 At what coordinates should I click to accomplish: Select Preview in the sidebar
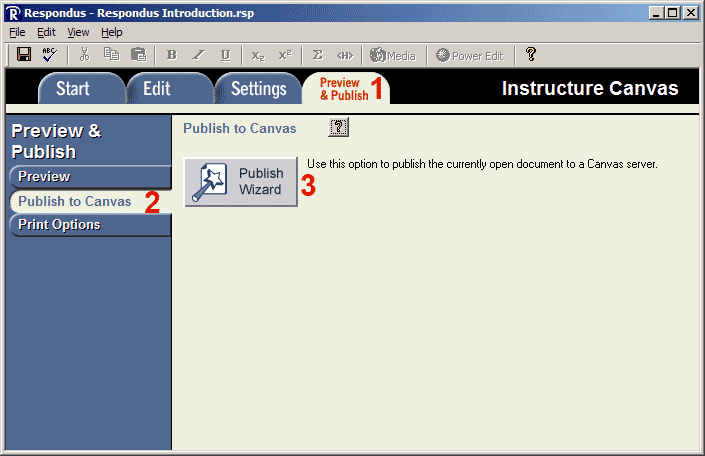(x=90, y=177)
